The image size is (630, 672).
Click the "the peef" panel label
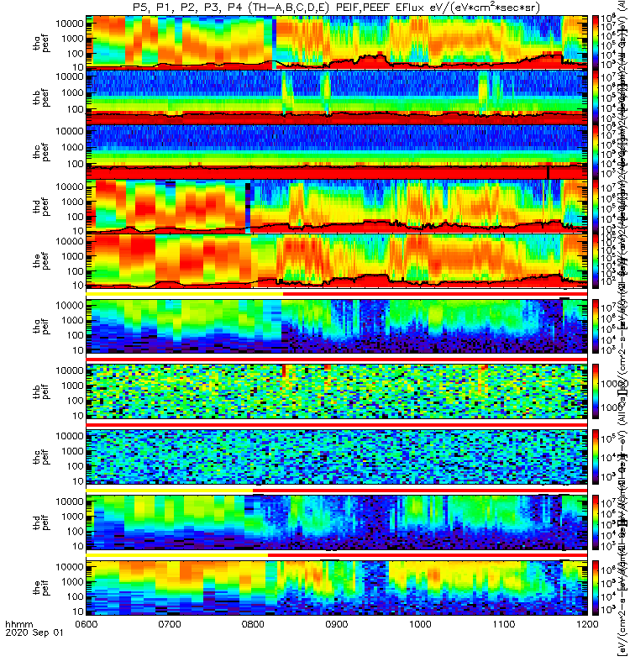click(41, 261)
